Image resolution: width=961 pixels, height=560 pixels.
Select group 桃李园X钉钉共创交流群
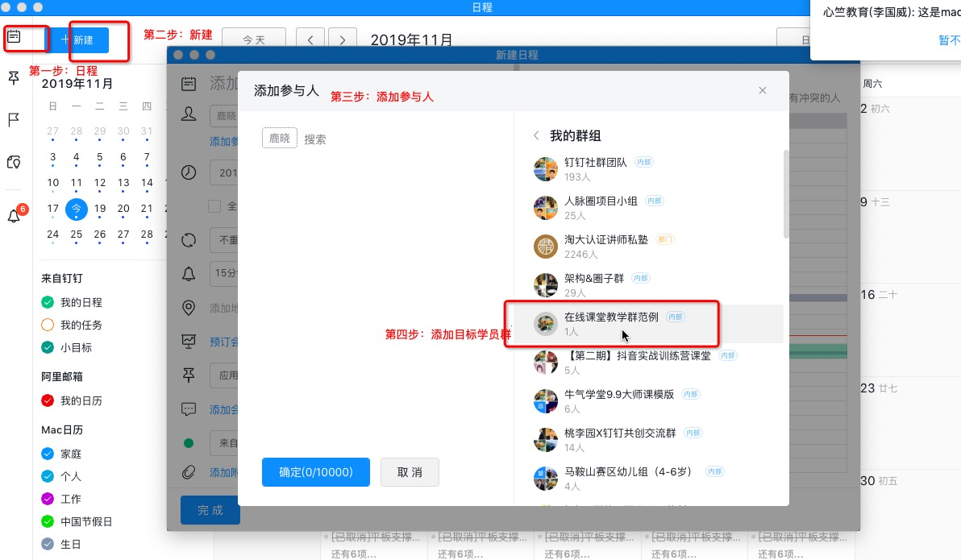click(x=650, y=439)
